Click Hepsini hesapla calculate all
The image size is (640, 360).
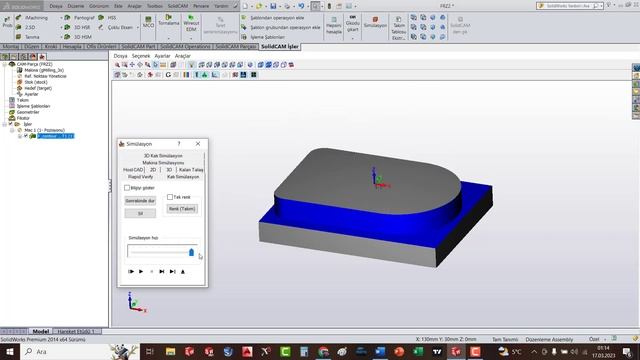pyautogui.click(x=333, y=25)
